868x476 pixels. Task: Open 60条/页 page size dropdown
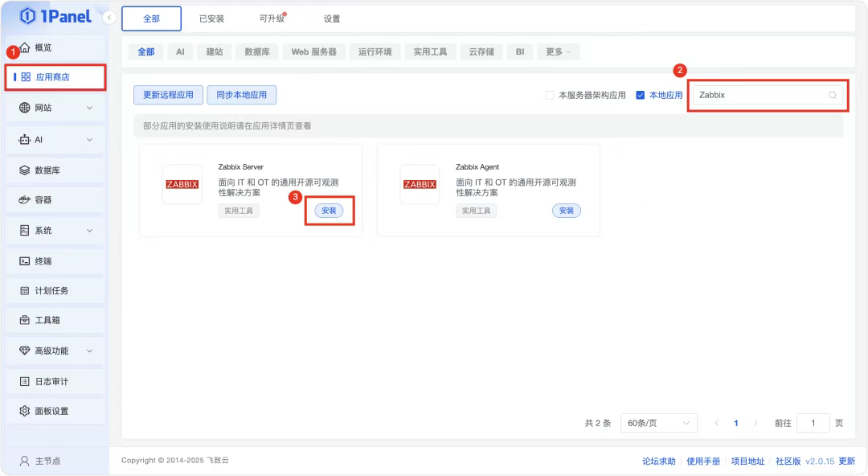(659, 423)
